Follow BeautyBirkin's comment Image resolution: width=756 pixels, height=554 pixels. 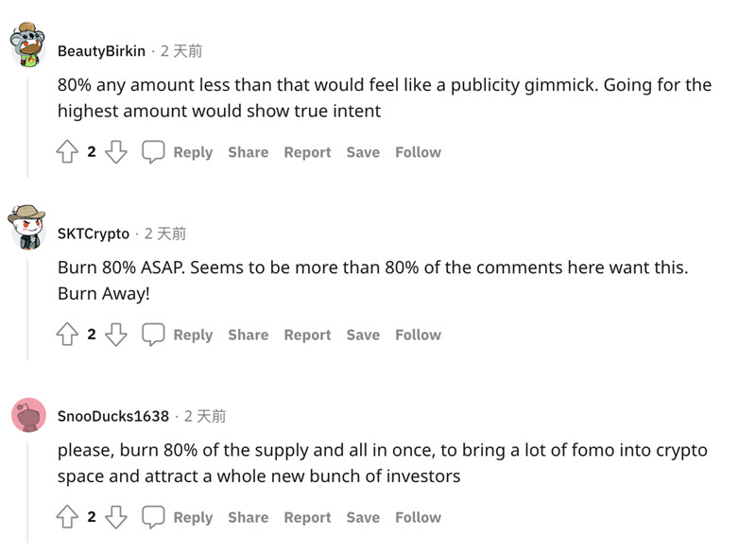click(x=418, y=152)
